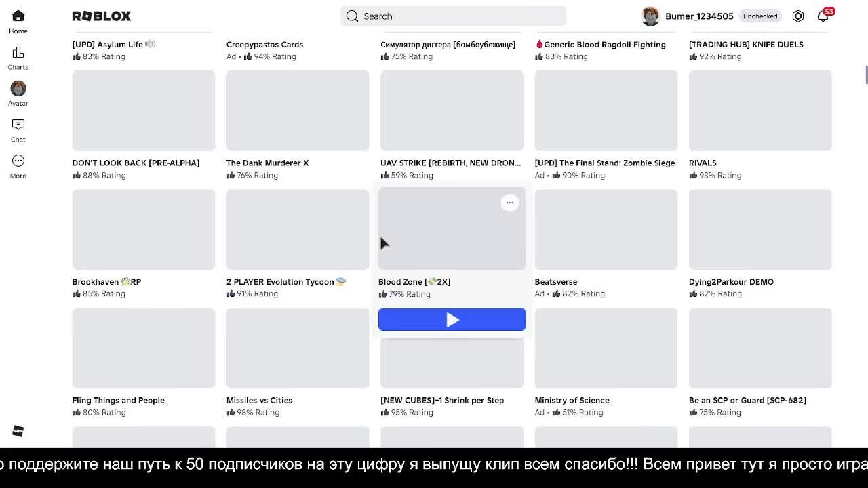Open the Robux icon in header

coord(798,16)
